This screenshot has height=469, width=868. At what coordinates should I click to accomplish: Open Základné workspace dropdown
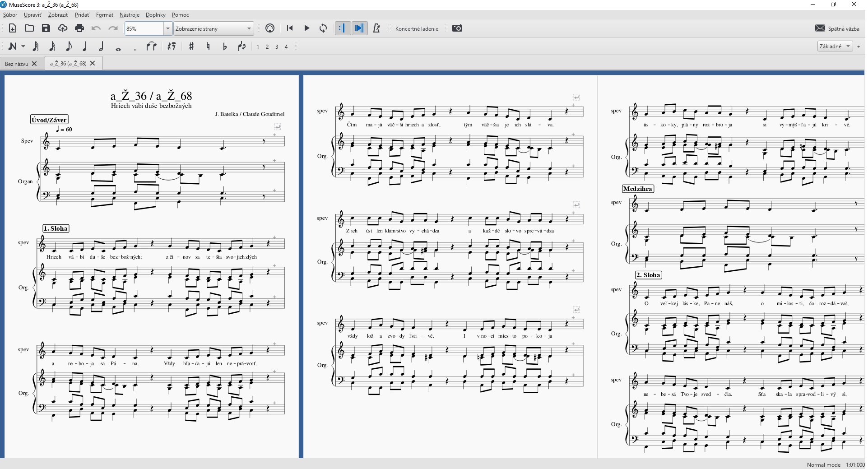tap(835, 46)
